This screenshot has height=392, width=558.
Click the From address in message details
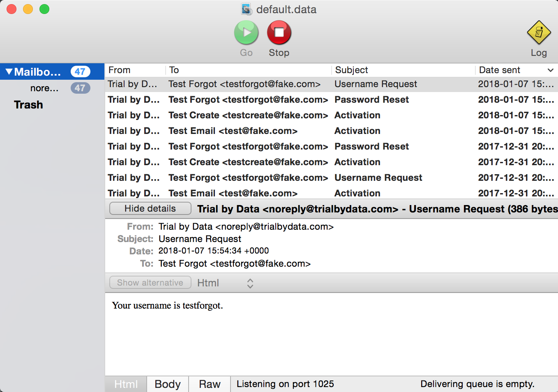246,227
